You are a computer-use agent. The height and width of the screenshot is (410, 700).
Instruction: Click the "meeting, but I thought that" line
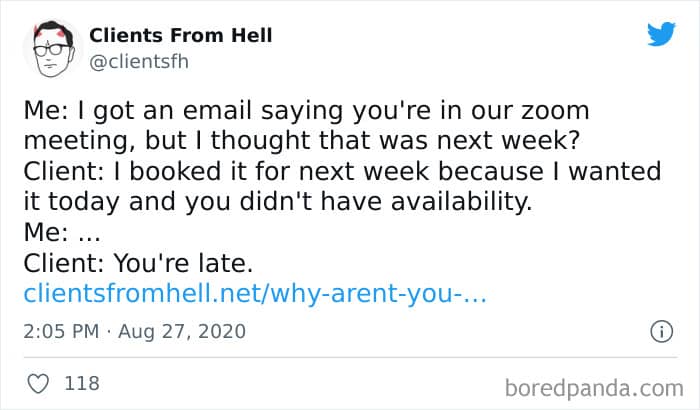tap(302, 141)
